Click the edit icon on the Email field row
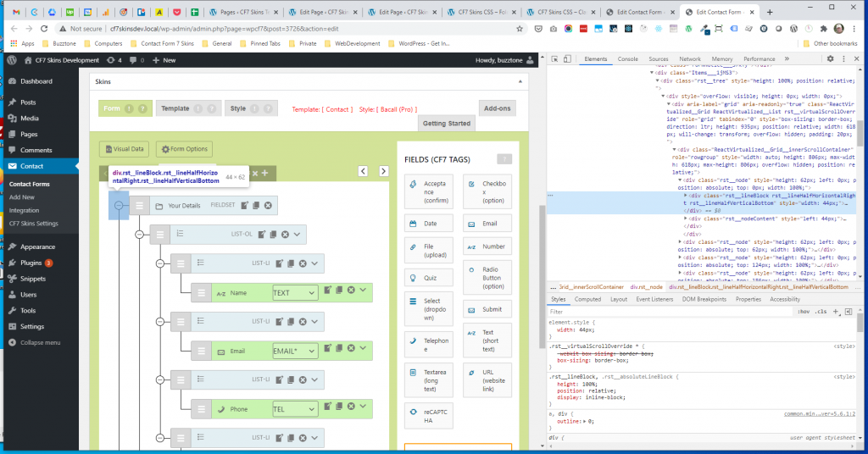 tap(326, 349)
